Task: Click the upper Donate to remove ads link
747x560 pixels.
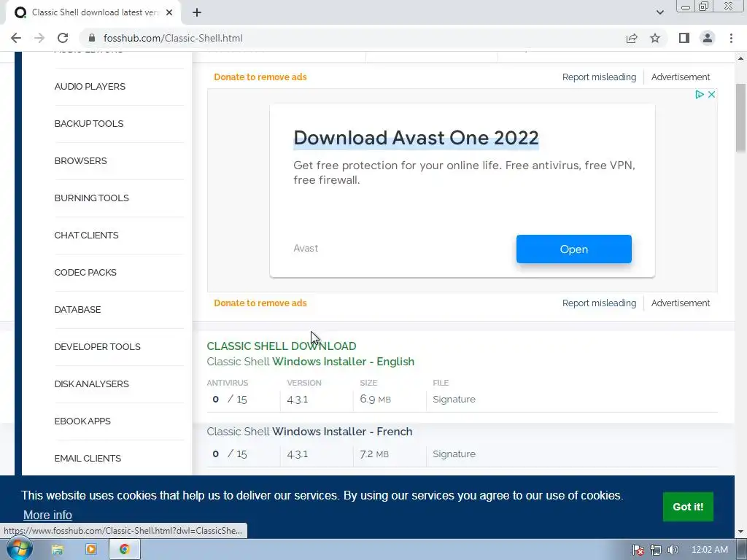Action: click(x=260, y=77)
